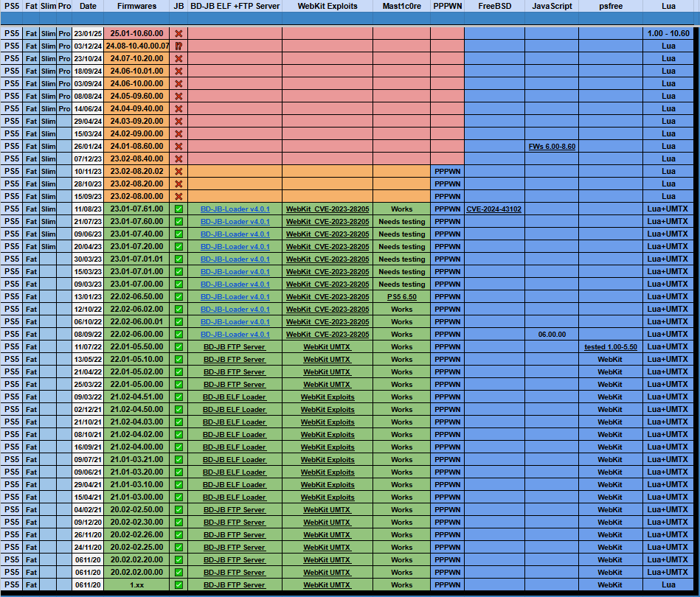Screen dimensions: 700x597
Task: Click the red X in row 23.02-08.20.02
Action: point(179,171)
